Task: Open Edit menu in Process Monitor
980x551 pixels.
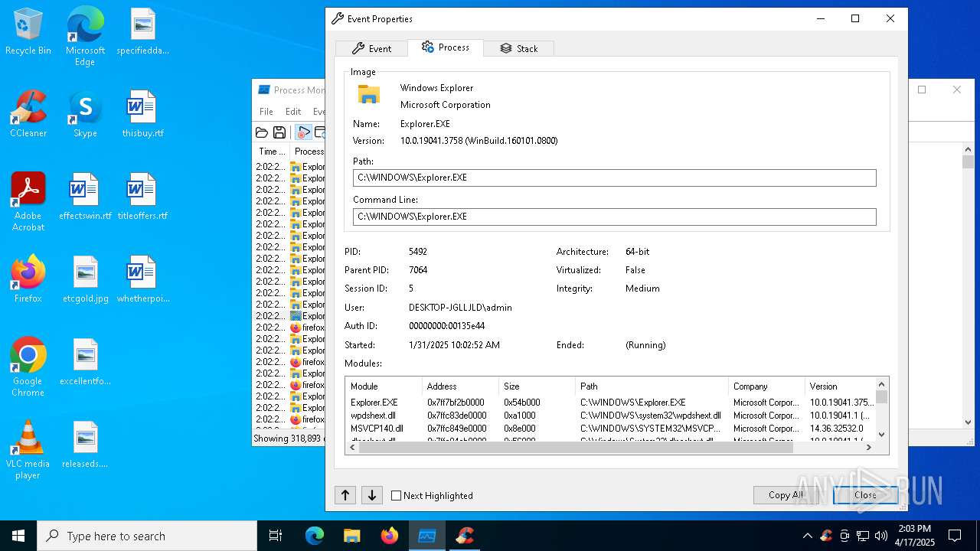Action: tap(293, 112)
